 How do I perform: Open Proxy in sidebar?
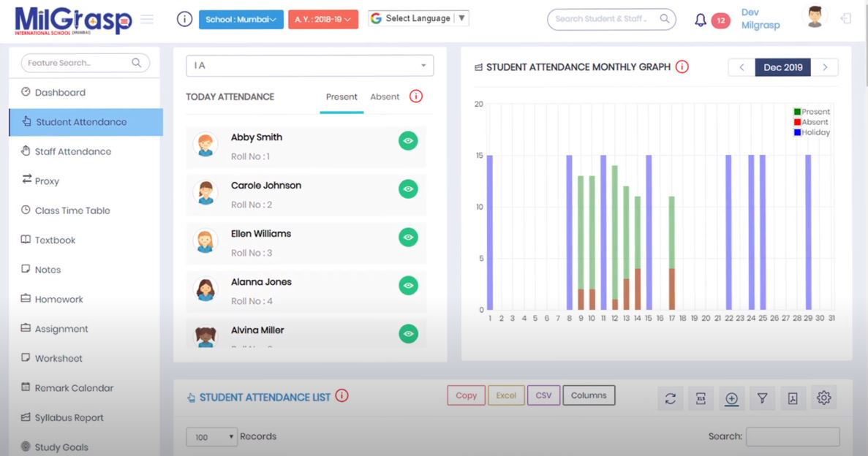[x=84, y=181]
